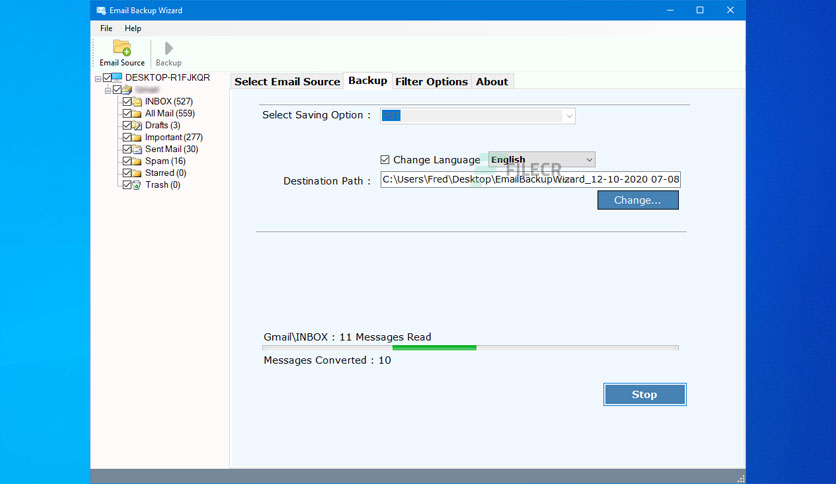This screenshot has height=484, width=836.
Task: Uncheck the INBOX (527) checkbox
Action: pos(127,101)
